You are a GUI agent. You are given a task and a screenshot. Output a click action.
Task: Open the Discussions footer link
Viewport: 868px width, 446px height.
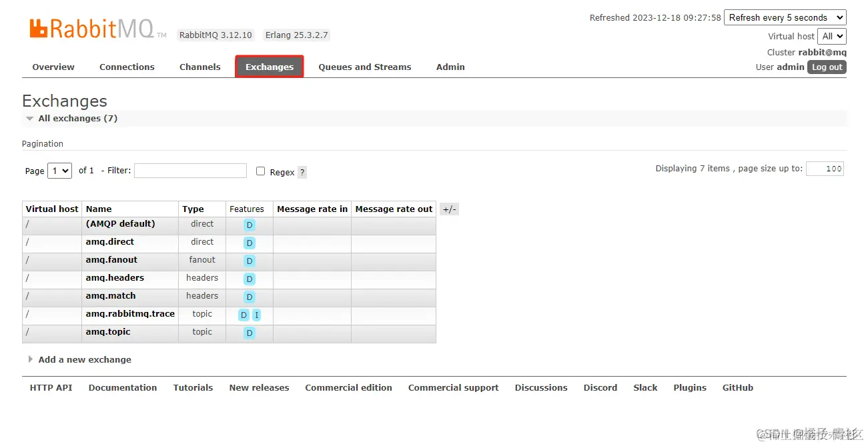(x=541, y=388)
